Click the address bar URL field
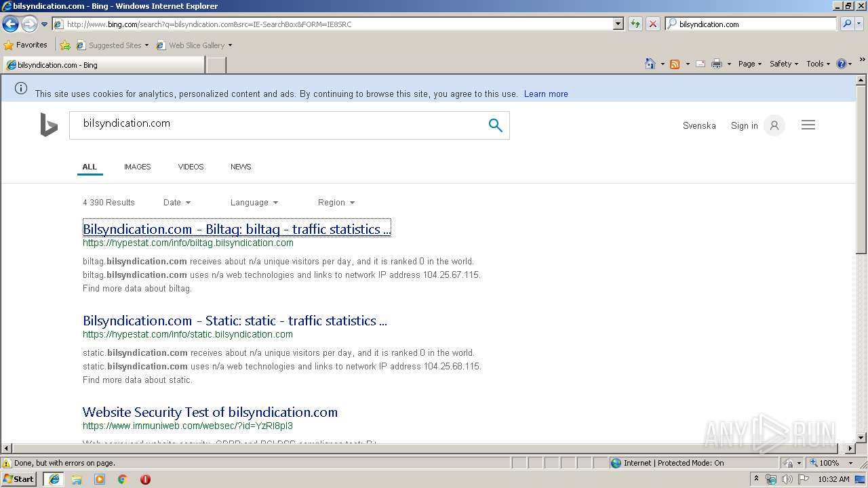The height and width of the screenshot is (488, 868). [x=332, y=24]
